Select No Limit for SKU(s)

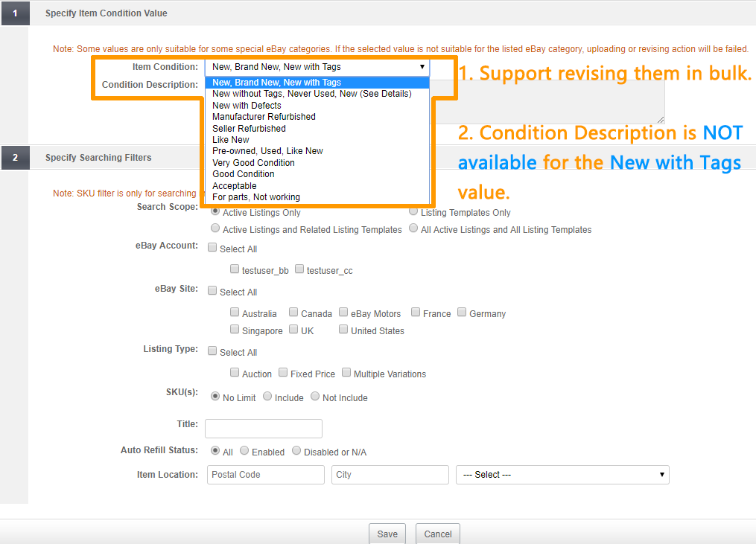215,396
